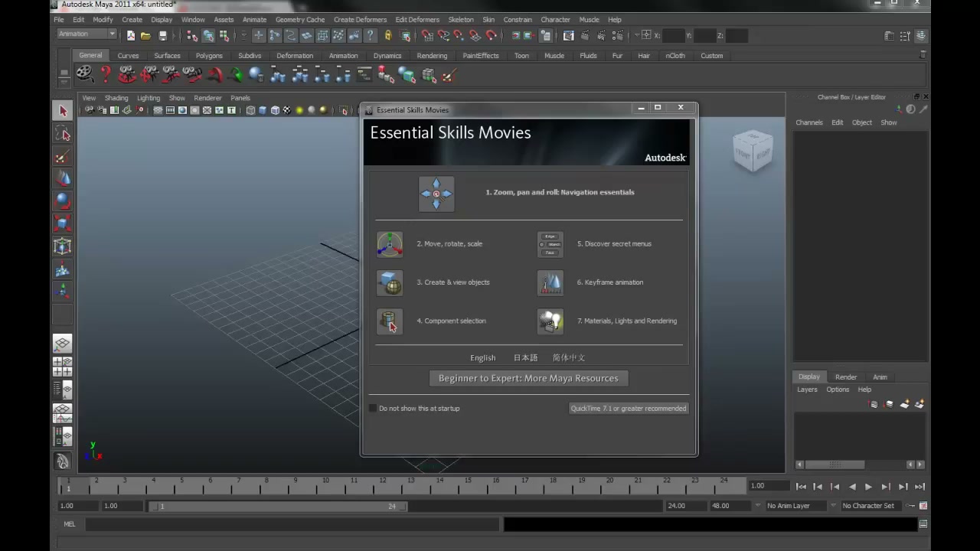980x551 pixels.
Task: Click the Textured checker display icon
Action: pos(287,110)
